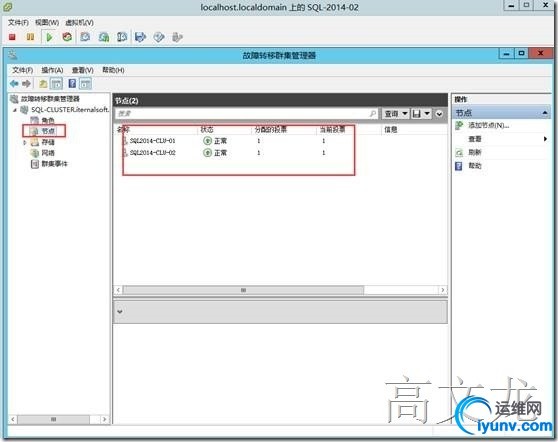The image size is (558, 442).
Task: Open VMware 文件(F) menu
Action: 18,22
